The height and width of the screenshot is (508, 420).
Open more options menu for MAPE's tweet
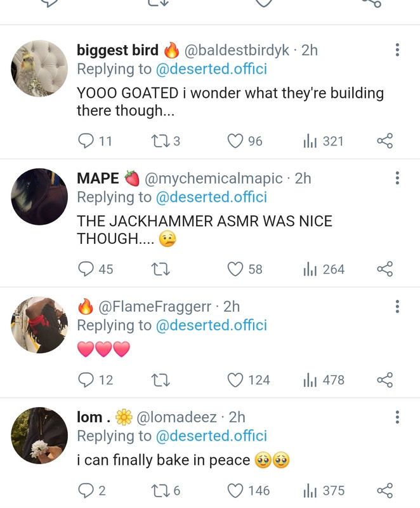pos(397,178)
